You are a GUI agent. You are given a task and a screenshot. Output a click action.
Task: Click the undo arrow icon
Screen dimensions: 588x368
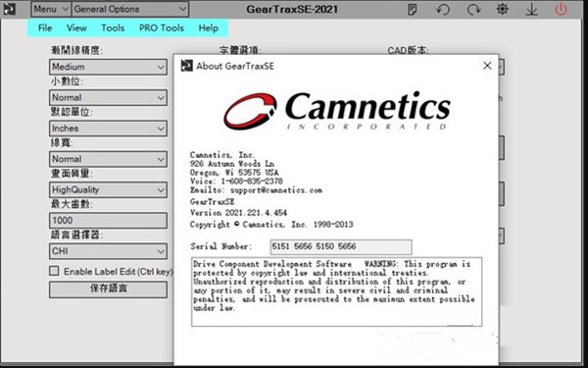click(x=443, y=9)
